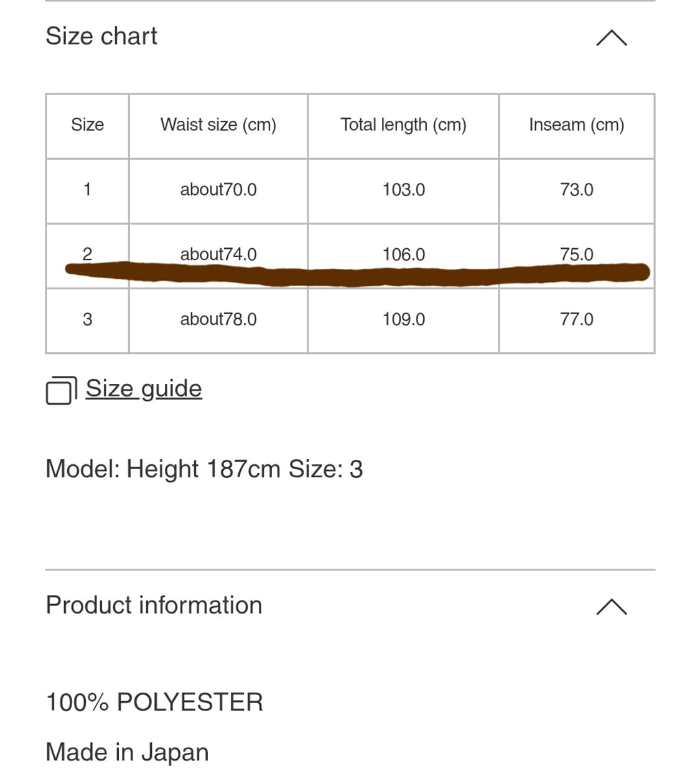Screen dimensions: 700x784
Task: Collapse the Product information chevron
Action: [611, 607]
